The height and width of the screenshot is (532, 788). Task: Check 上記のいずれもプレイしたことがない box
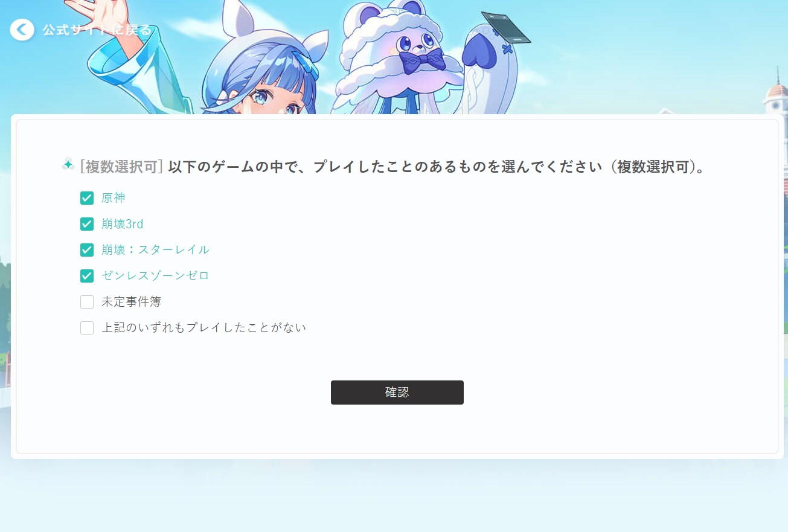point(87,328)
